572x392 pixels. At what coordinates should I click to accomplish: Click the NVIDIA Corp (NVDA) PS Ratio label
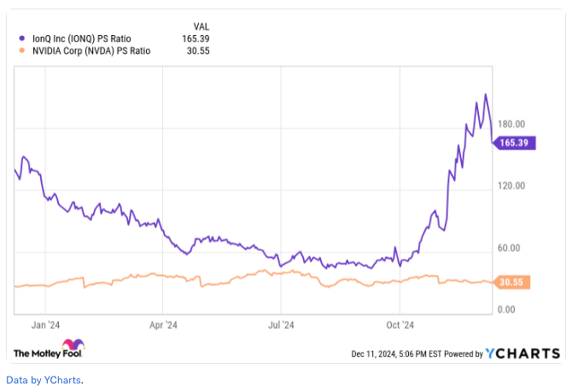[91, 50]
